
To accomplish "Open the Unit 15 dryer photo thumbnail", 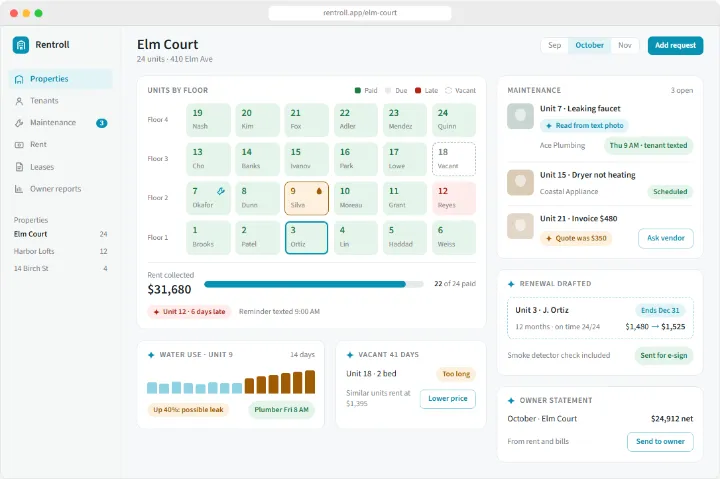I will [x=520, y=182].
